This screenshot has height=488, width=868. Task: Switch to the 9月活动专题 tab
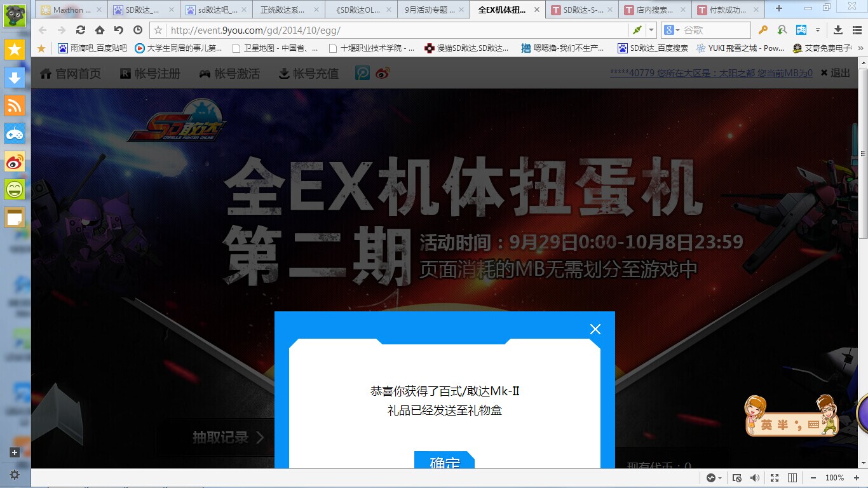[434, 10]
